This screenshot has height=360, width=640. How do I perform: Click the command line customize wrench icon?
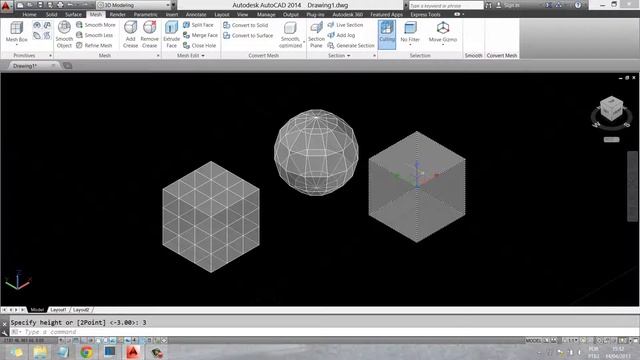click(x=4, y=332)
